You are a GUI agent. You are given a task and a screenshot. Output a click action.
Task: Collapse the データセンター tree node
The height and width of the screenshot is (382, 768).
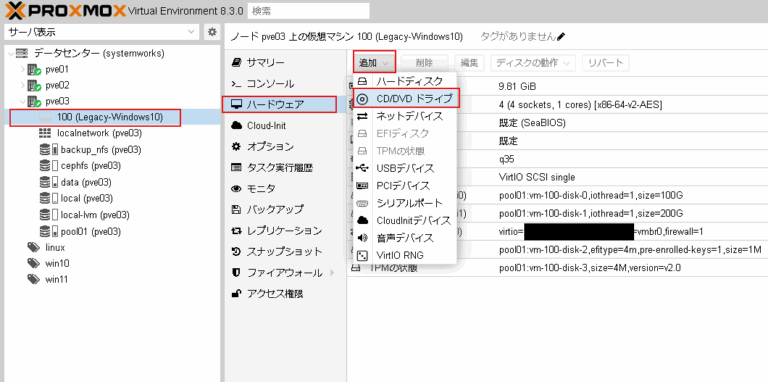coord(11,53)
